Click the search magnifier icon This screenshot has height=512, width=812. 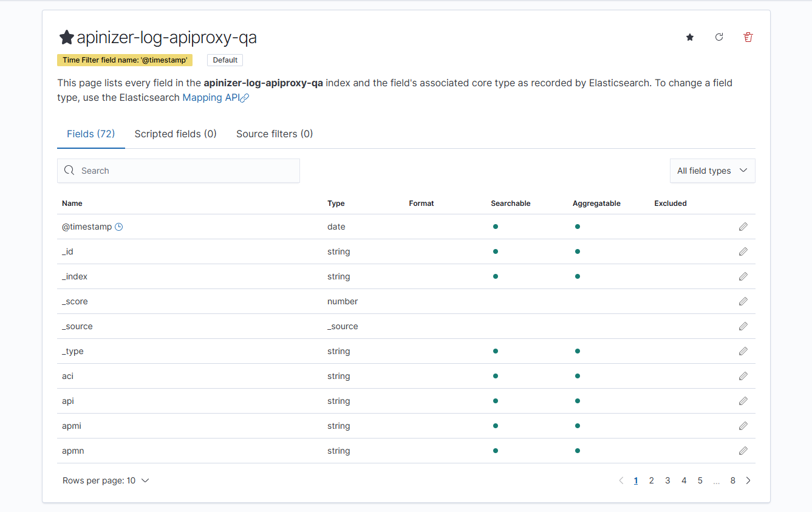69,171
